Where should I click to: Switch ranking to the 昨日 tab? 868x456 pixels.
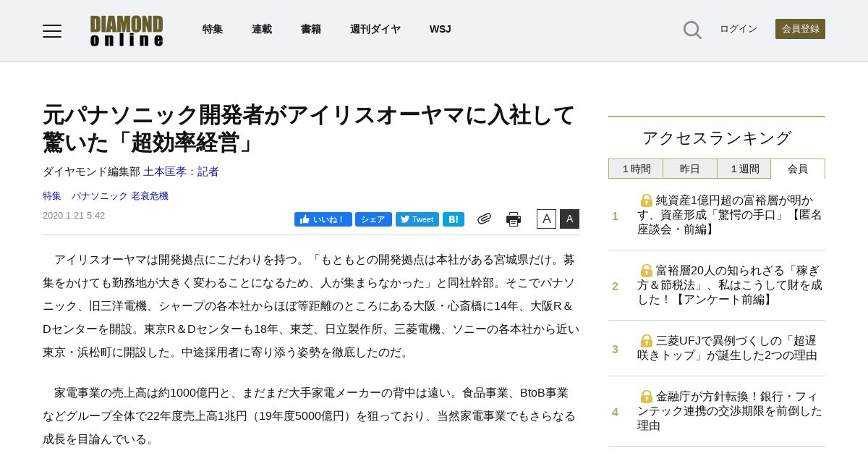[x=690, y=169]
